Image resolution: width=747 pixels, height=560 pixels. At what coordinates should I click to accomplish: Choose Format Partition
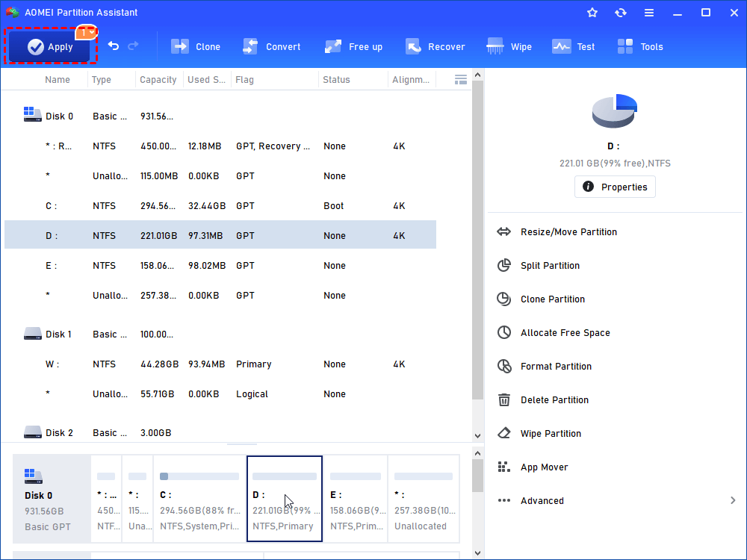(544, 366)
